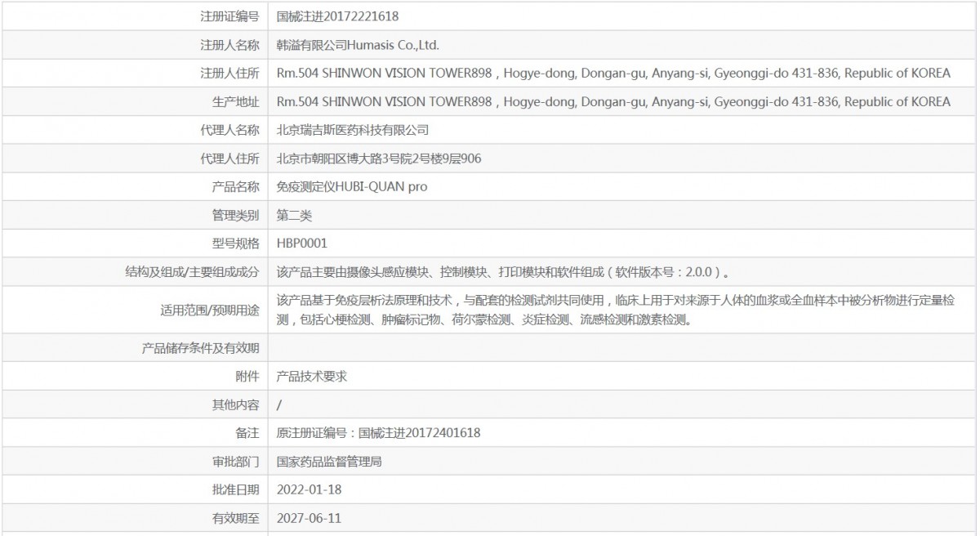Select the 附件 label
This screenshot has width=980, height=536.
tap(247, 377)
